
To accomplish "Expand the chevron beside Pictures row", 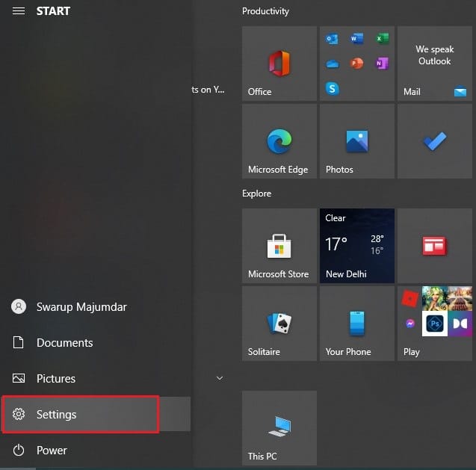I will pyautogui.click(x=220, y=378).
